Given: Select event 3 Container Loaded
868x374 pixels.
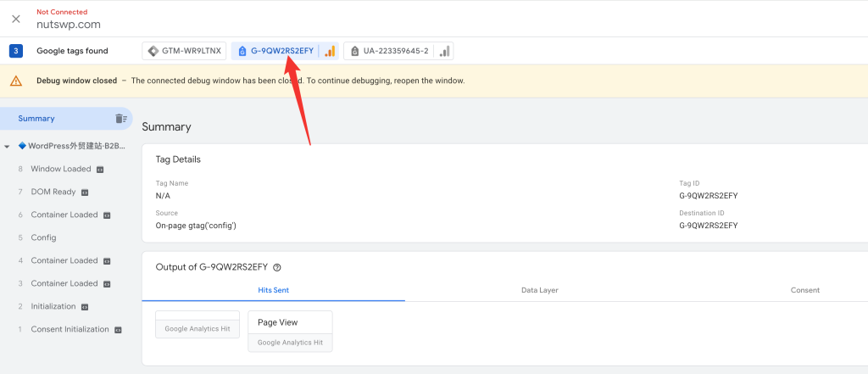Looking at the screenshot, I should tap(64, 283).
